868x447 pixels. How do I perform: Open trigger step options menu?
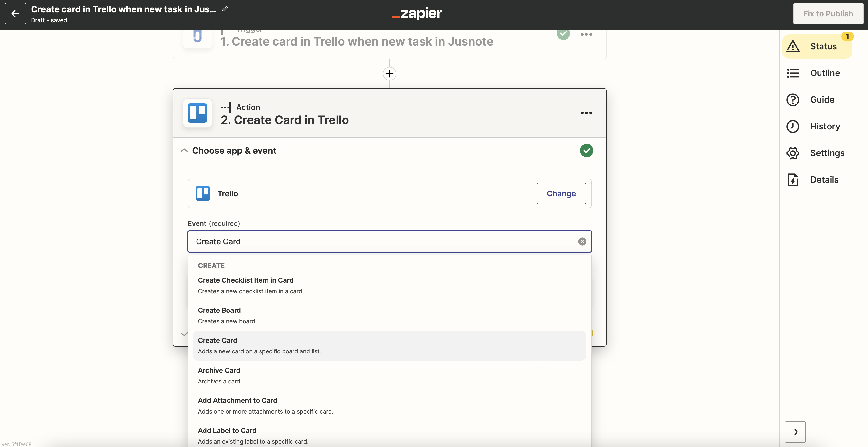pos(586,34)
